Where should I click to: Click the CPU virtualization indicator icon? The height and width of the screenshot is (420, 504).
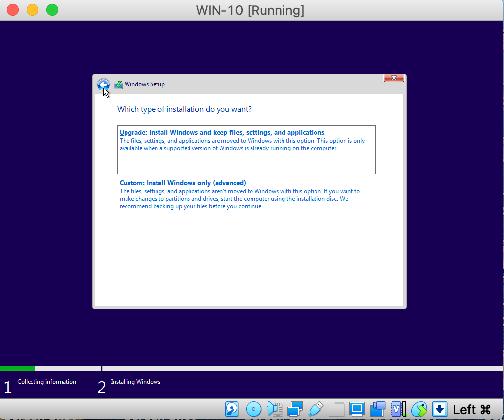tap(399, 409)
